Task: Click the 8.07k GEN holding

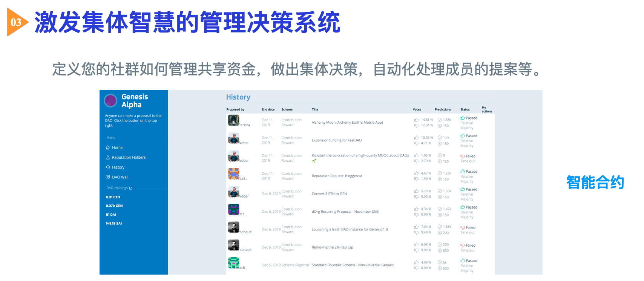Action: click(114, 206)
